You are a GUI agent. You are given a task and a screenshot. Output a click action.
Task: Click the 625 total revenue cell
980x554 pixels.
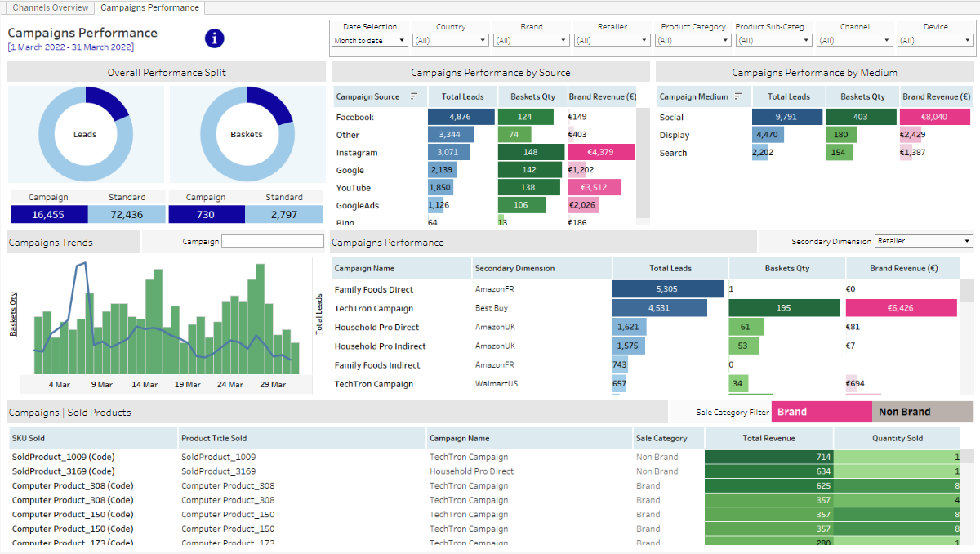[x=768, y=485]
